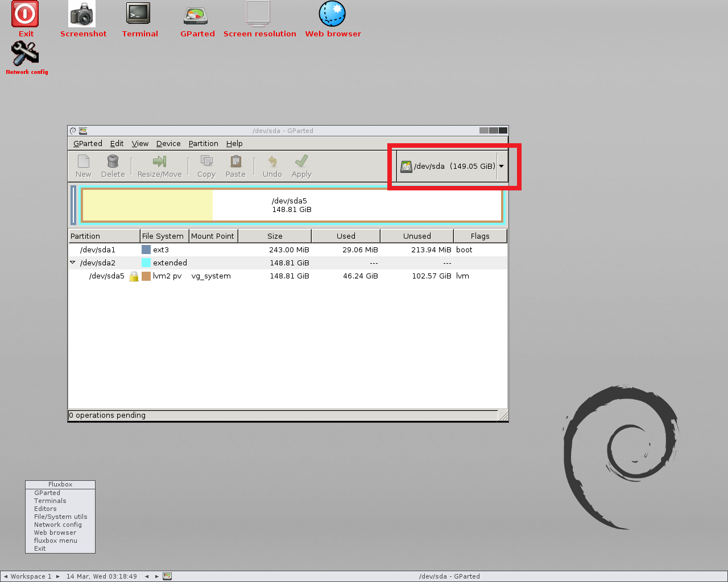Click the lvm2 pv color swatch
728x582 pixels.
146,276
